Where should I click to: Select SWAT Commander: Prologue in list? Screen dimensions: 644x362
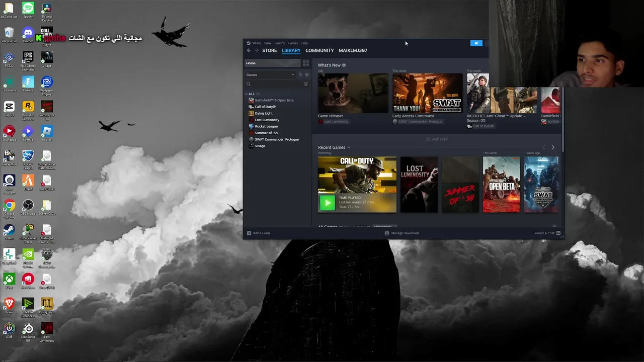click(x=277, y=139)
